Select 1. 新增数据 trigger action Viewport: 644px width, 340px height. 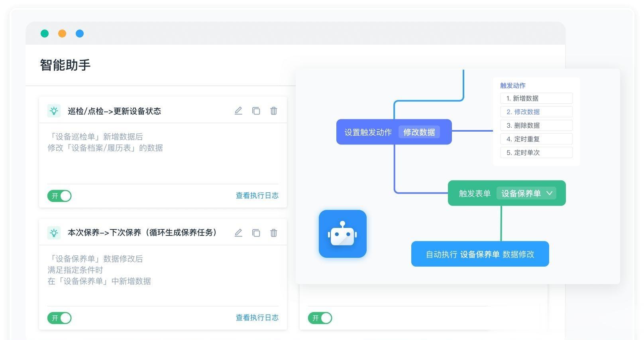pos(536,98)
